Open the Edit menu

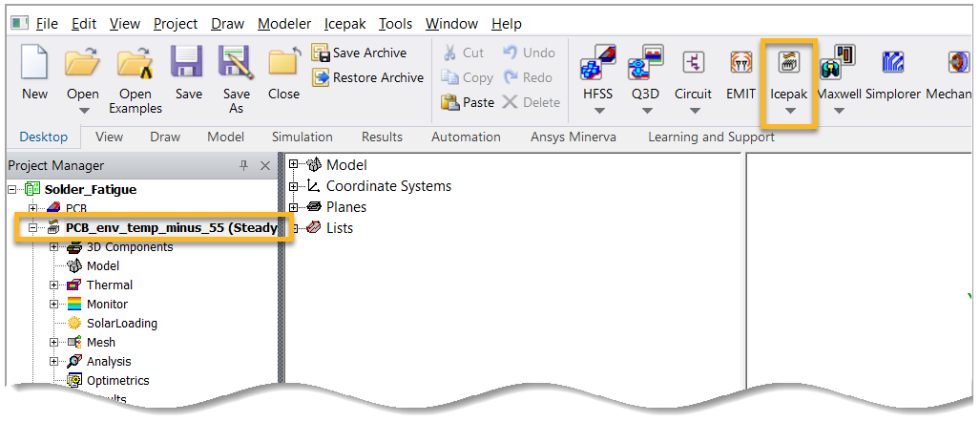click(84, 24)
